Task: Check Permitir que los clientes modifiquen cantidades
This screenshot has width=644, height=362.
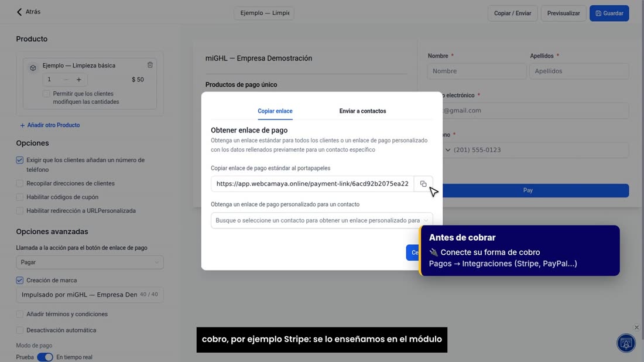Action: point(46,94)
